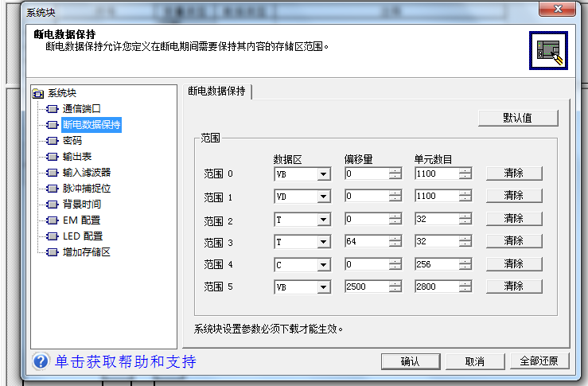Image resolution: width=588 pixels, height=386 pixels.
Task: Select 通信端口 in the tree
Action: [81, 108]
